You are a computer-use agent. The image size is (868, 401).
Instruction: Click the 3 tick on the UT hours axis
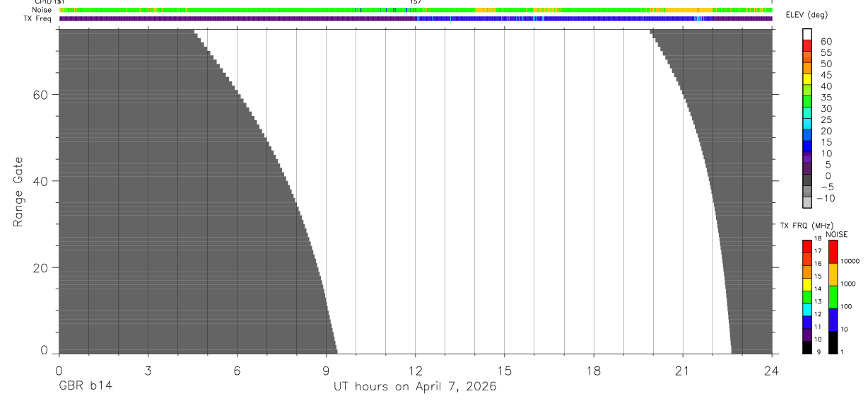148,370
